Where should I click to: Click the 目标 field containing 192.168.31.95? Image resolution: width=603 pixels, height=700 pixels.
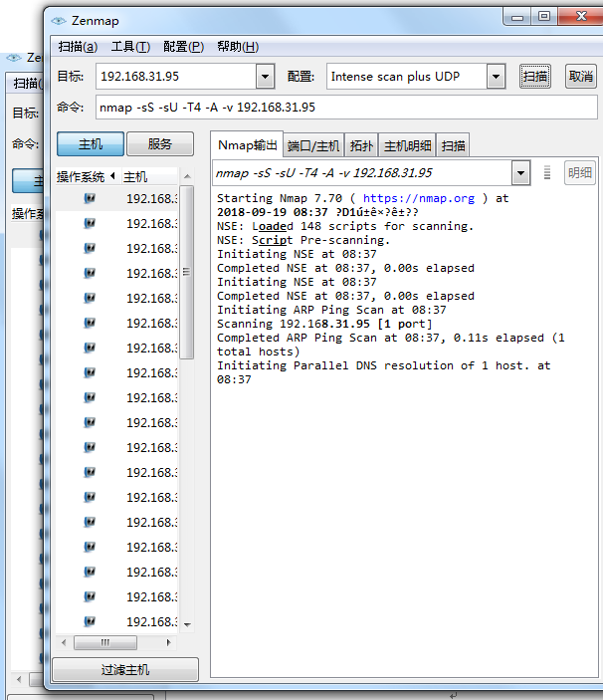pos(176,77)
